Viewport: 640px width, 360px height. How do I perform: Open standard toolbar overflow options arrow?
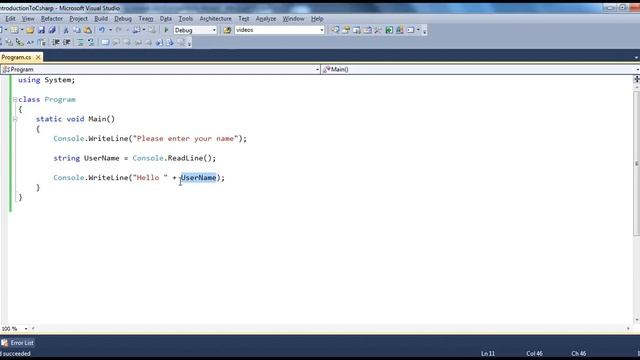click(x=424, y=31)
